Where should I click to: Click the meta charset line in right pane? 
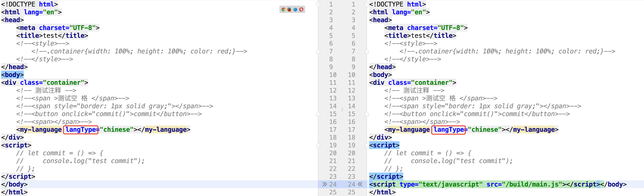coord(426,28)
